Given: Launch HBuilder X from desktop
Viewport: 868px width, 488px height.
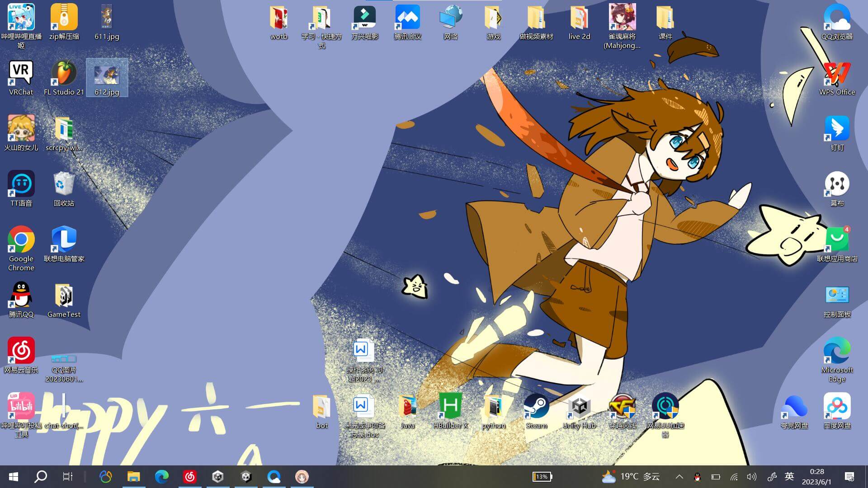Looking at the screenshot, I should 450,411.
